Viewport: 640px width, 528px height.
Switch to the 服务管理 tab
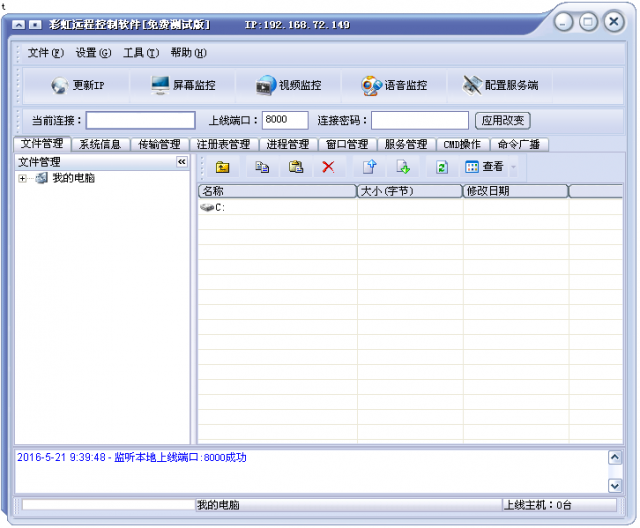[x=406, y=144]
